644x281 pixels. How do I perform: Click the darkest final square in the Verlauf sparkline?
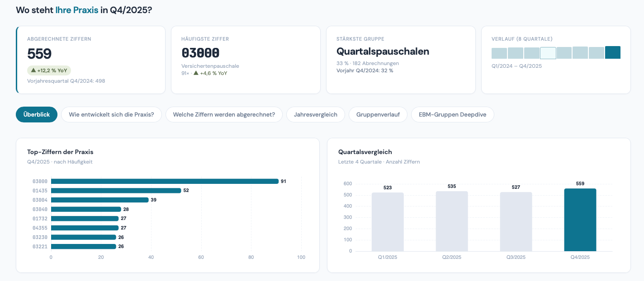coord(613,52)
